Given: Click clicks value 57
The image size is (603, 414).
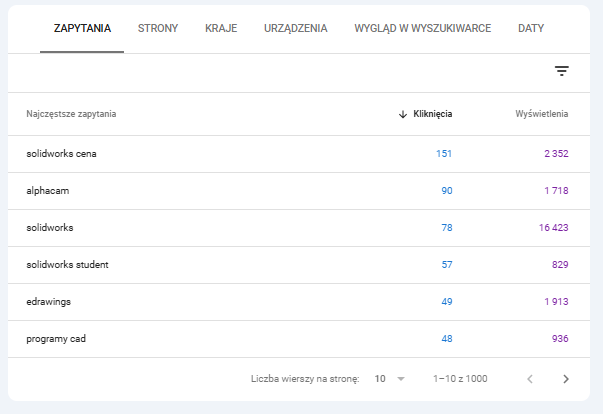Looking at the screenshot, I should pyautogui.click(x=447, y=264).
